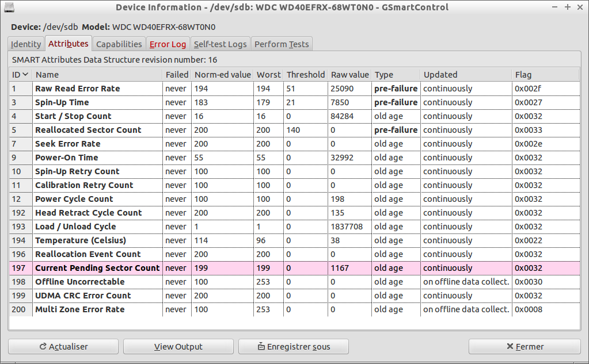Viewport: 589px width, 364px height.
Task: Sort by the ID column header
Action: 21,75
